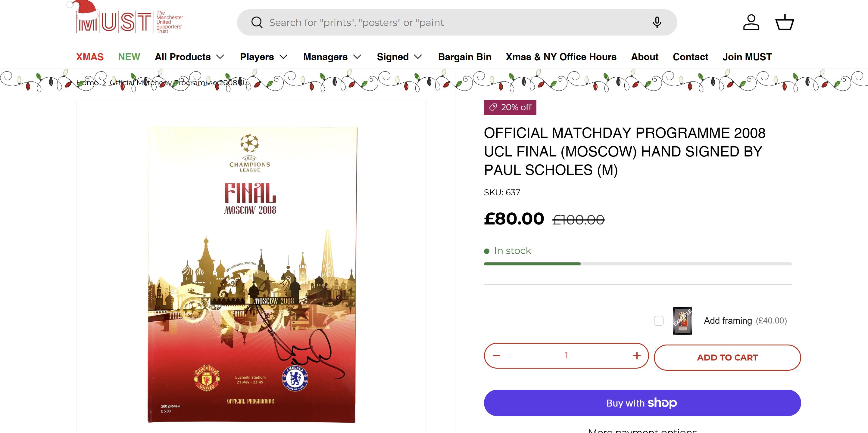The width and height of the screenshot is (868, 433).
Task: Click the signed programme product image
Action: (x=251, y=274)
